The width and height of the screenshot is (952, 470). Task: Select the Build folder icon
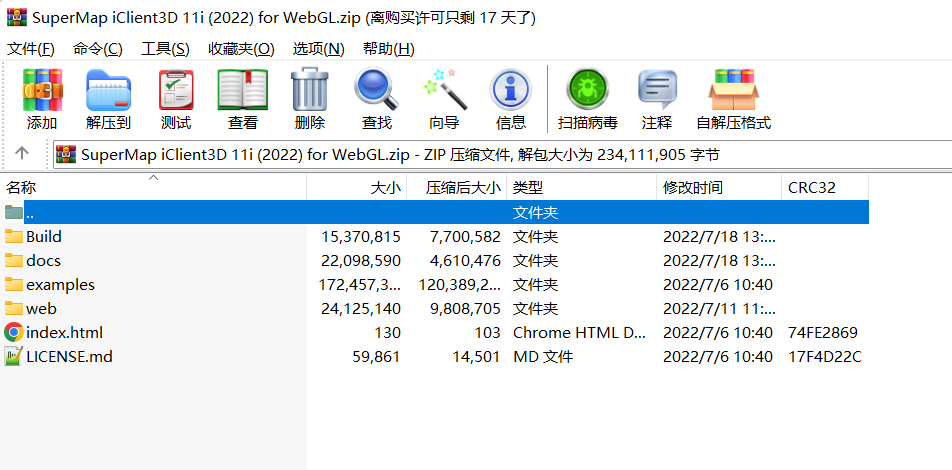[x=13, y=236]
